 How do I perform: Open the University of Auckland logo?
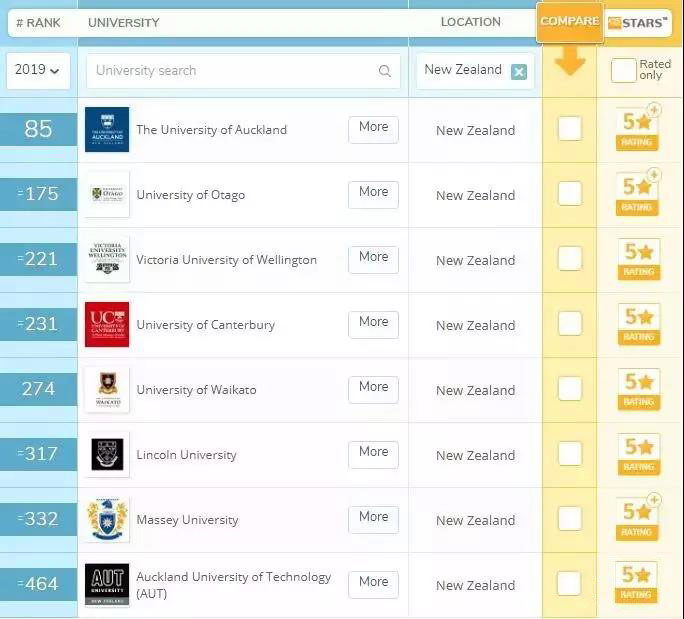[107, 130]
